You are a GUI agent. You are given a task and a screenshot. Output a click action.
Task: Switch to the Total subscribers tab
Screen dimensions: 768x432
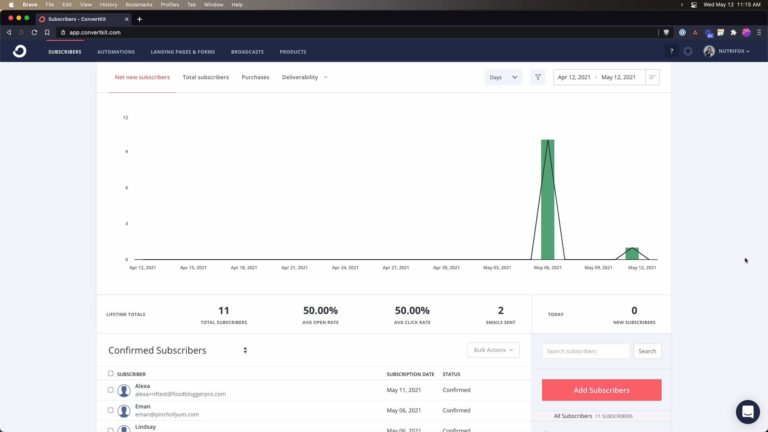[205, 77]
